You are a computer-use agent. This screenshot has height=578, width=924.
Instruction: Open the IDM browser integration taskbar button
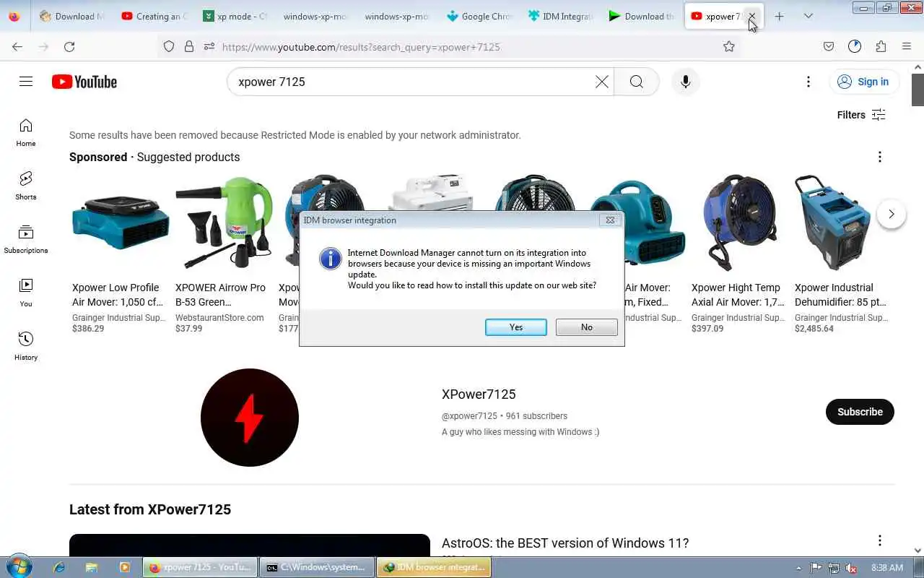pyautogui.click(x=434, y=568)
